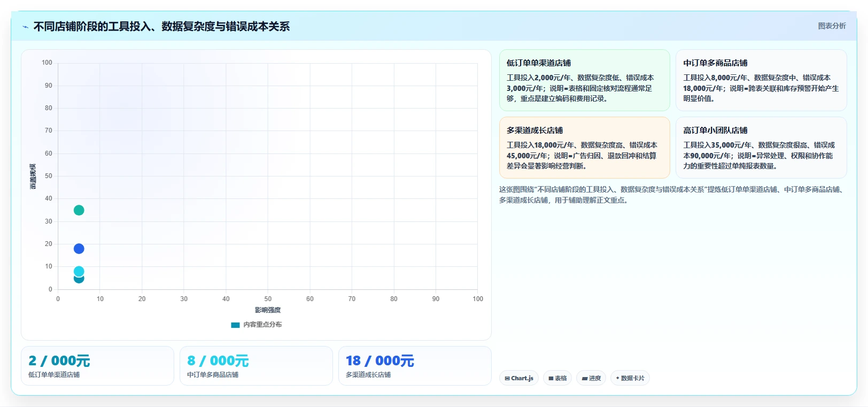868x407 pixels.
Task: Click the icon in the 表格 chip
Action: point(551,378)
